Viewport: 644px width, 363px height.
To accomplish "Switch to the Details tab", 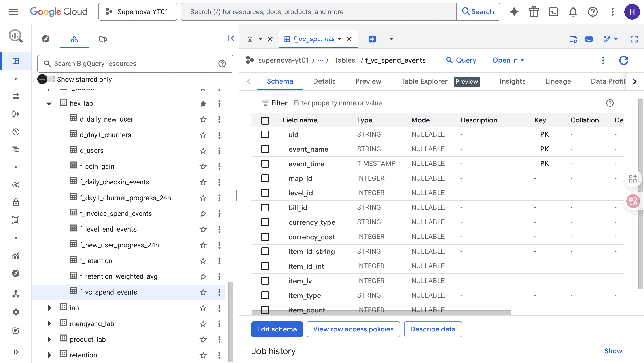I will [324, 81].
